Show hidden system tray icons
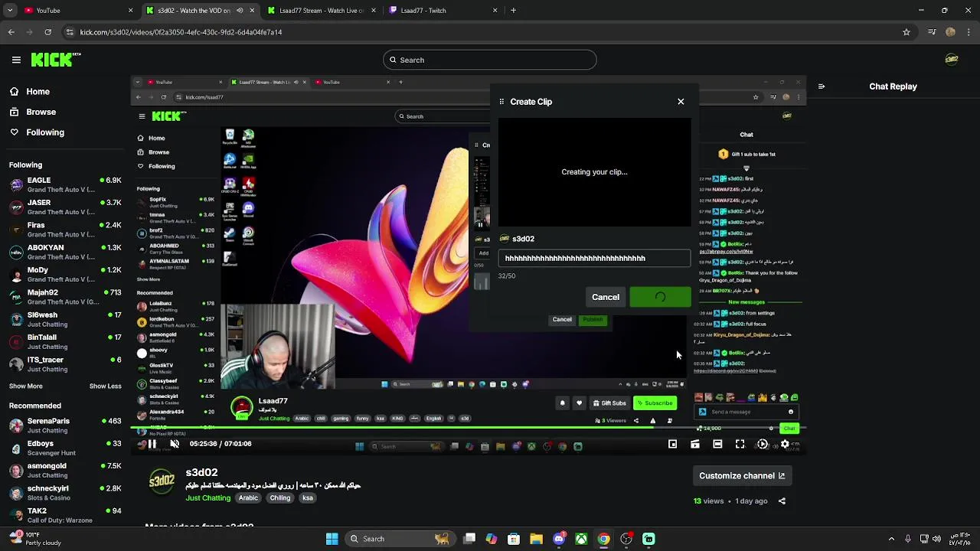This screenshot has width=980, height=551. (891, 539)
